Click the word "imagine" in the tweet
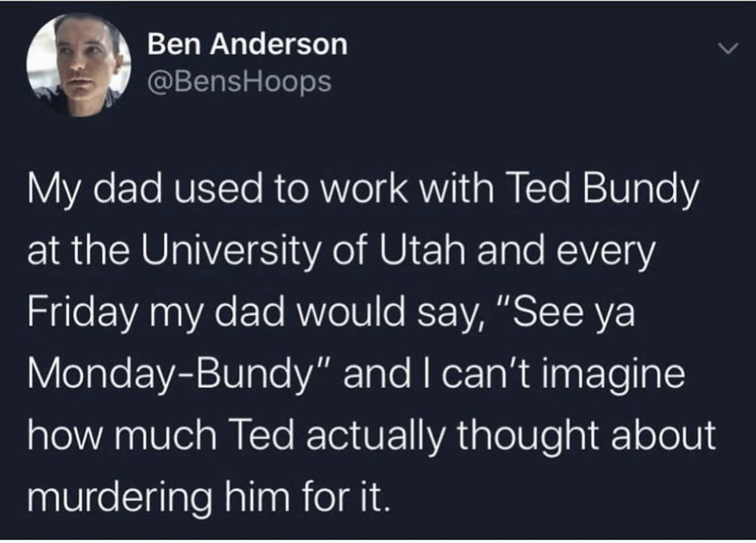This screenshot has width=756, height=543. point(620,374)
